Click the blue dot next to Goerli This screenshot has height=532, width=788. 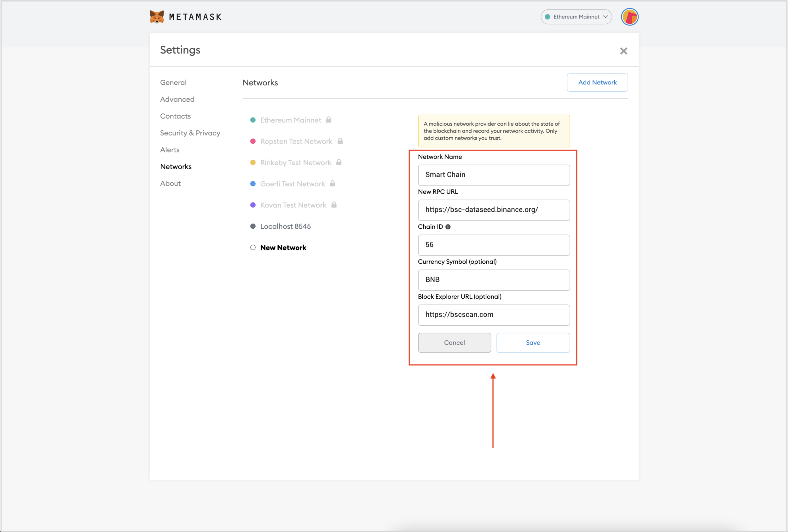click(x=252, y=184)
